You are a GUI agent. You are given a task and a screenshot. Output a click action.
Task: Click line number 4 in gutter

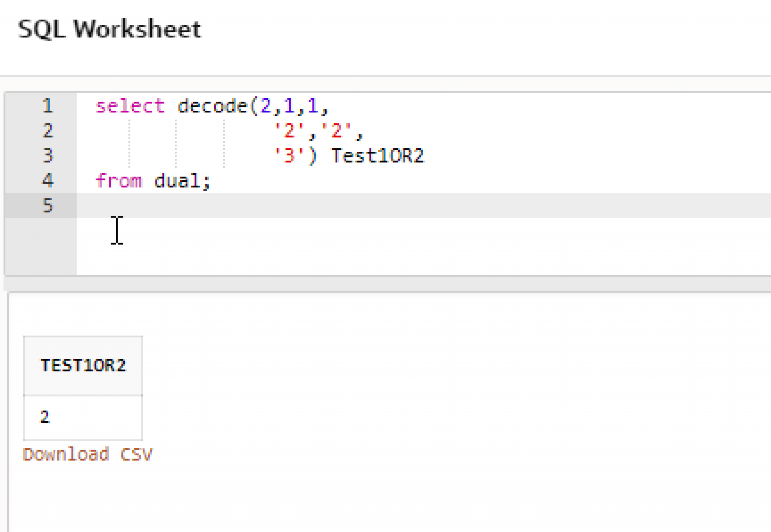point(47,180)
